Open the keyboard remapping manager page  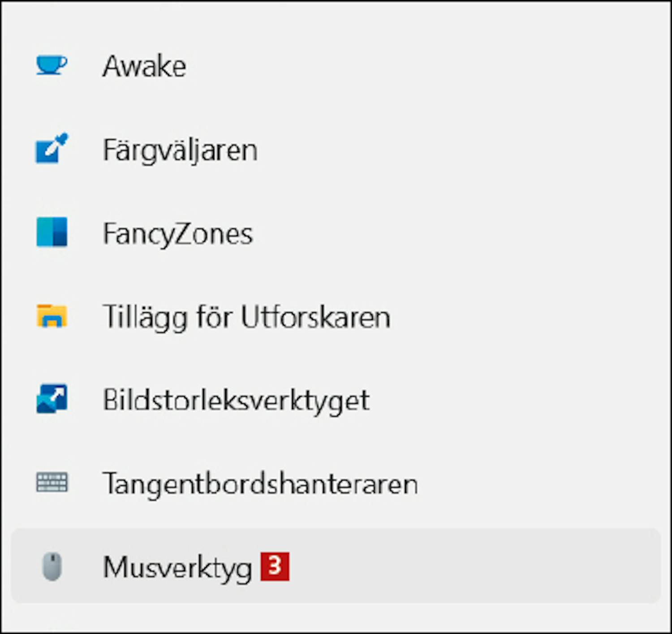point(260,484)
